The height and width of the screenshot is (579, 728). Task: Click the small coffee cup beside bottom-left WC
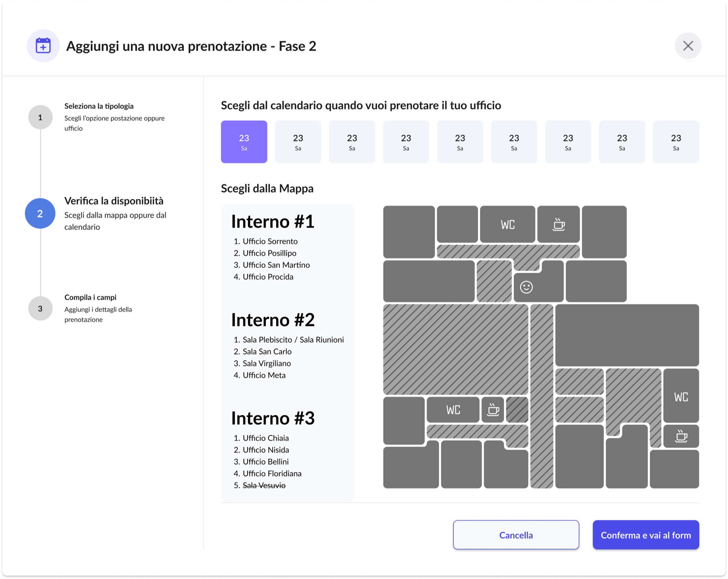tap(493, 410)
